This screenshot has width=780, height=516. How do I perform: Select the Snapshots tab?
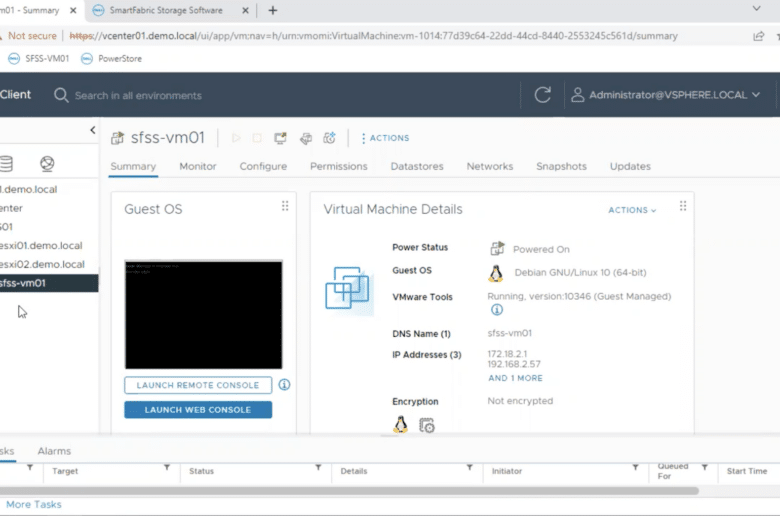click(x=561, y=166)
